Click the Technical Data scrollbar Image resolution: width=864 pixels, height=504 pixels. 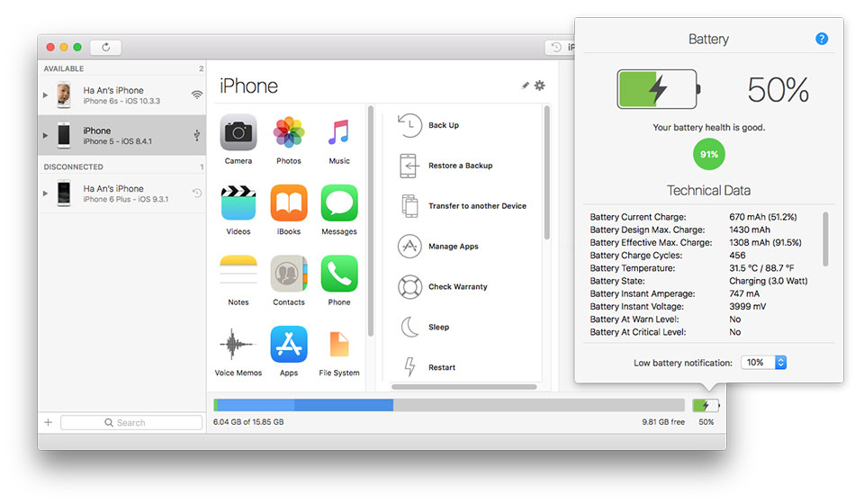(825, 239)
